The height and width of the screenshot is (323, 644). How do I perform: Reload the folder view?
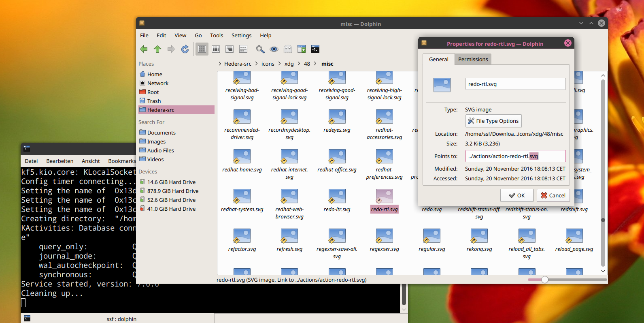(x=185, y=49)
